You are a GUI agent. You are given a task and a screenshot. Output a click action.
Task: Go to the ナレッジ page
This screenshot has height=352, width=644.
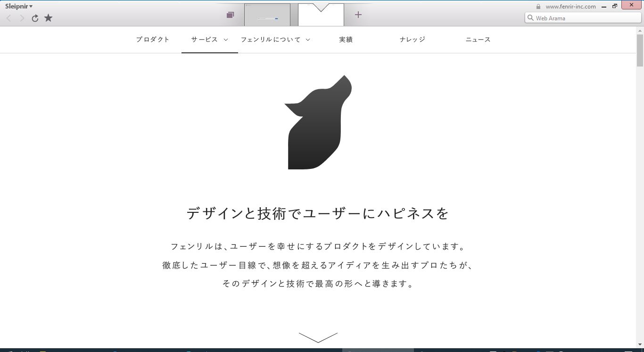(413, 40)
